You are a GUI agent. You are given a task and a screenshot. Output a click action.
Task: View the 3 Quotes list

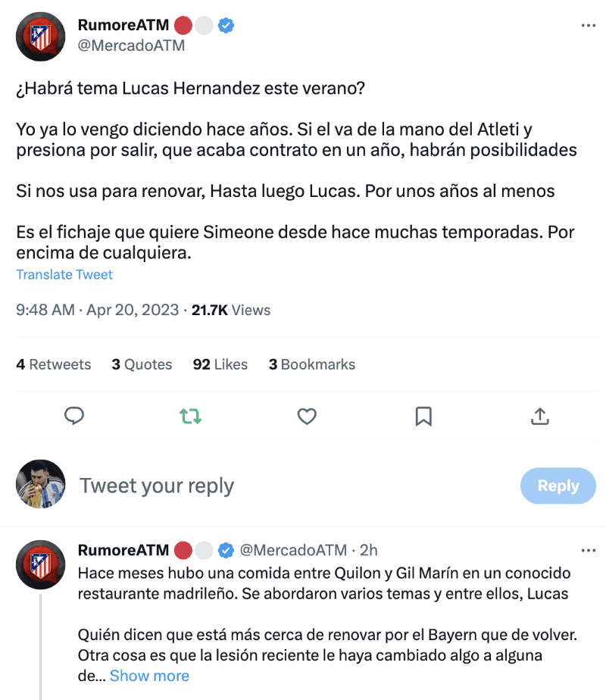point(142,364)
